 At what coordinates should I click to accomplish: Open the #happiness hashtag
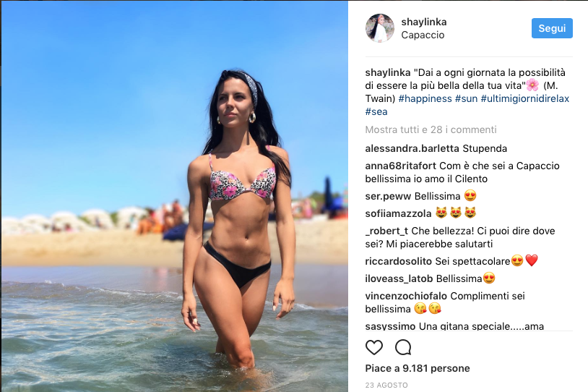(x=425, y=98)
